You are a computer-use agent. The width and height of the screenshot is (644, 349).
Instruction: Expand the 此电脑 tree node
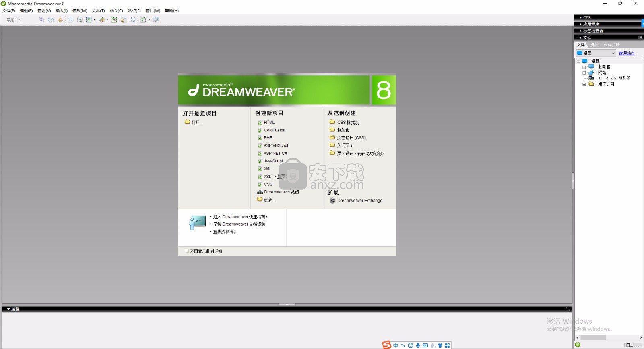584,67
